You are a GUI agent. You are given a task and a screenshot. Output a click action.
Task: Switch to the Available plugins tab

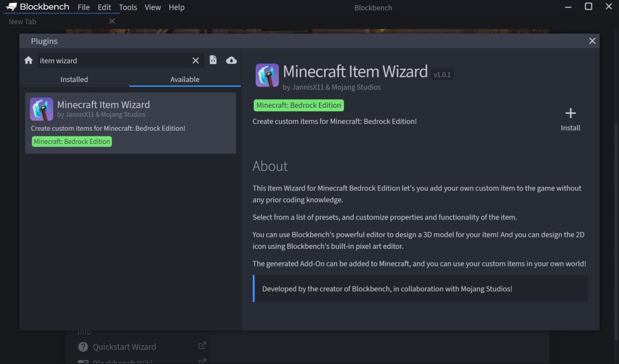tap(185, 79)
